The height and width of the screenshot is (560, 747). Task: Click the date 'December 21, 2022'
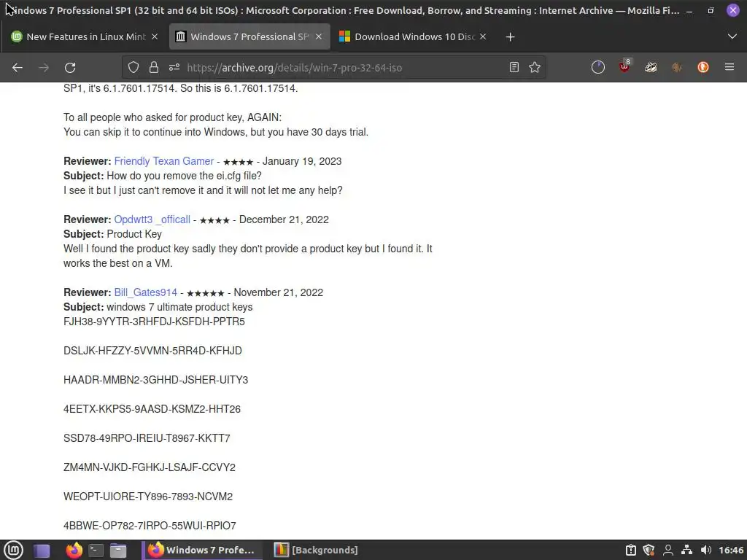[x=284, y=219]
